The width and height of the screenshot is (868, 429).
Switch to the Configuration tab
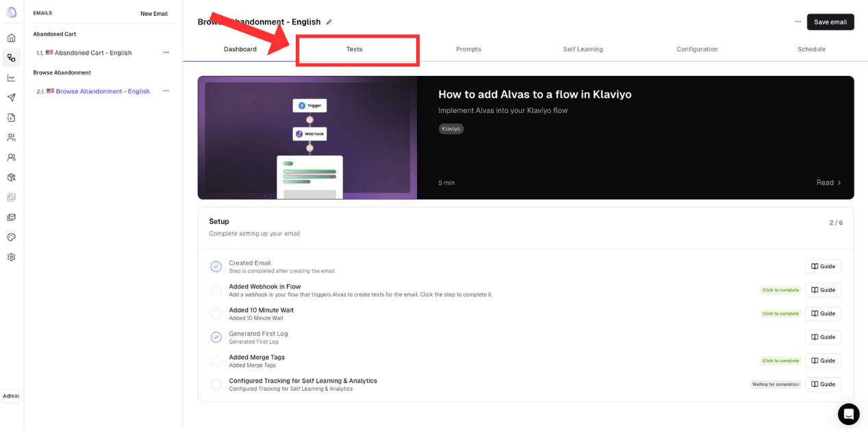tap(697, 49)
